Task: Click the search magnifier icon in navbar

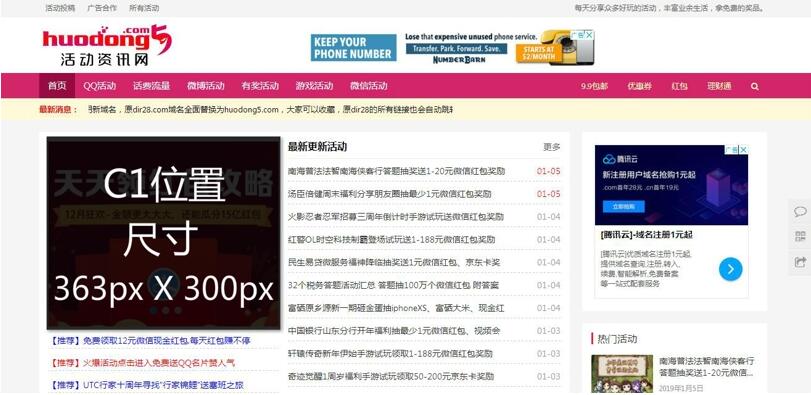Action: tap(755, 86)
